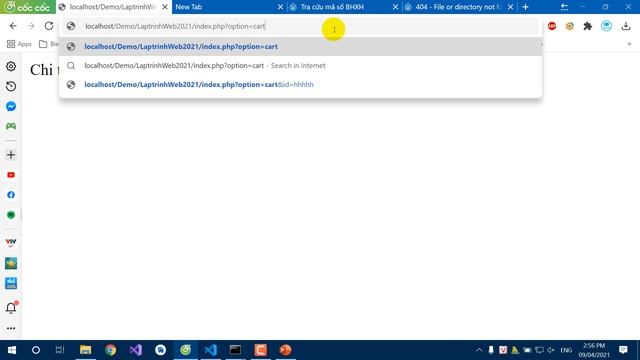Open Cortana search circle

point(36,350)
